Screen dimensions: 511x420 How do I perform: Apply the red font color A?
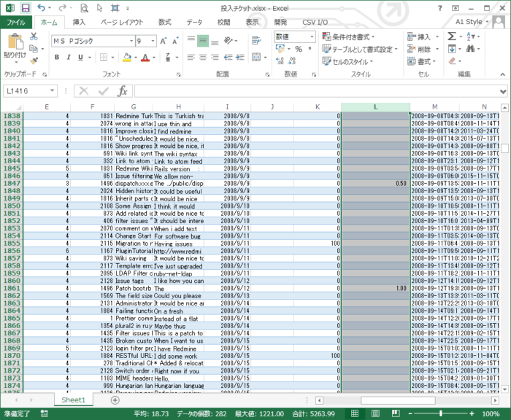click(145, 58)
